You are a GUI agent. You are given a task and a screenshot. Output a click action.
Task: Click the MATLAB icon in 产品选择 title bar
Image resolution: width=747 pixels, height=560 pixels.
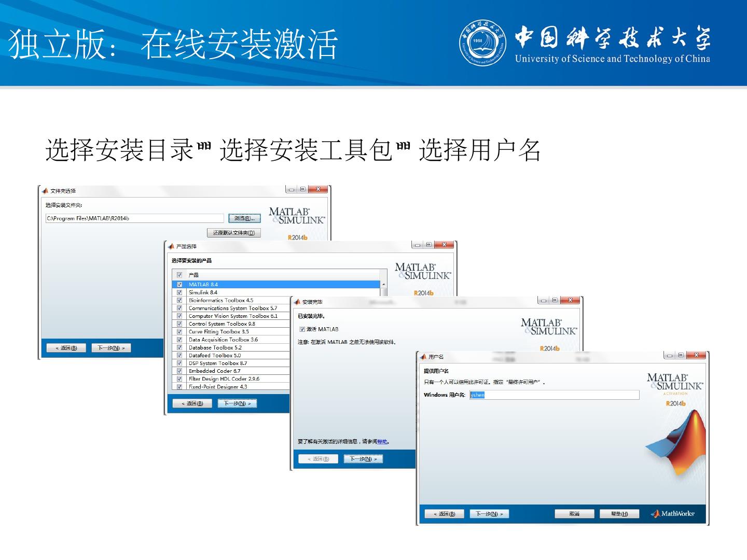[x=171, y=246]
